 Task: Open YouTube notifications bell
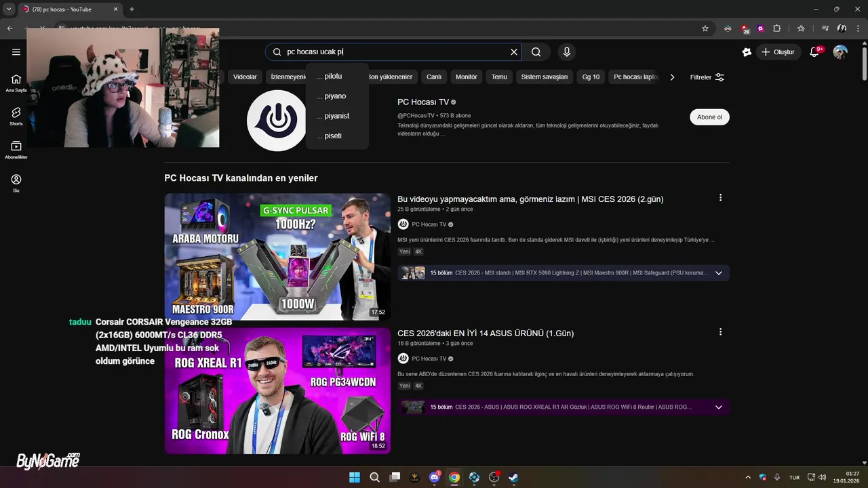pyautogui.click(x=816, y=52)
